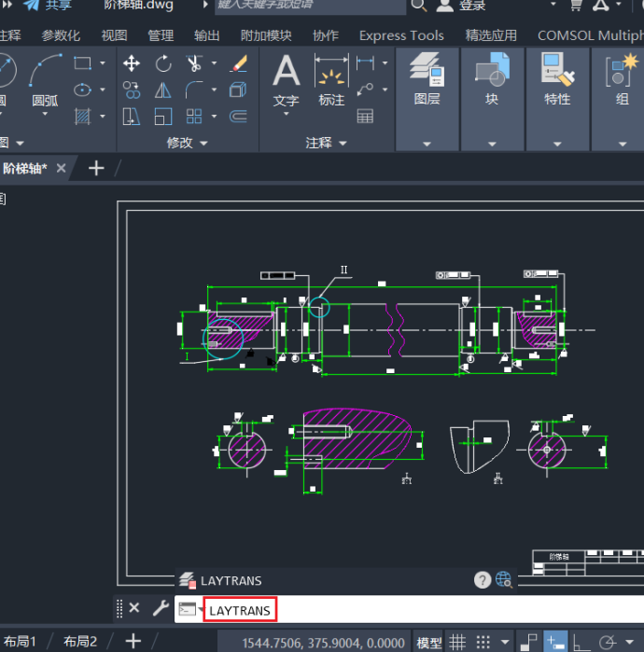Viewport: 644px width, 652px height.
Task: Switch to the 布局1 layout tab
Action: pyautogui.click(x=21, y=642)
